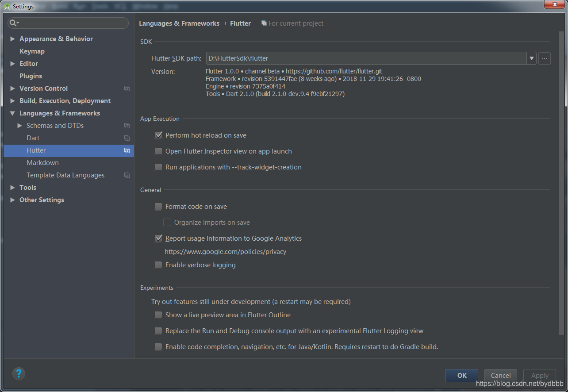Uncheck Report usage information to Google Analytics
Image resolution: width=568 pixels, height=392 pixels.
tap(158, 238)
